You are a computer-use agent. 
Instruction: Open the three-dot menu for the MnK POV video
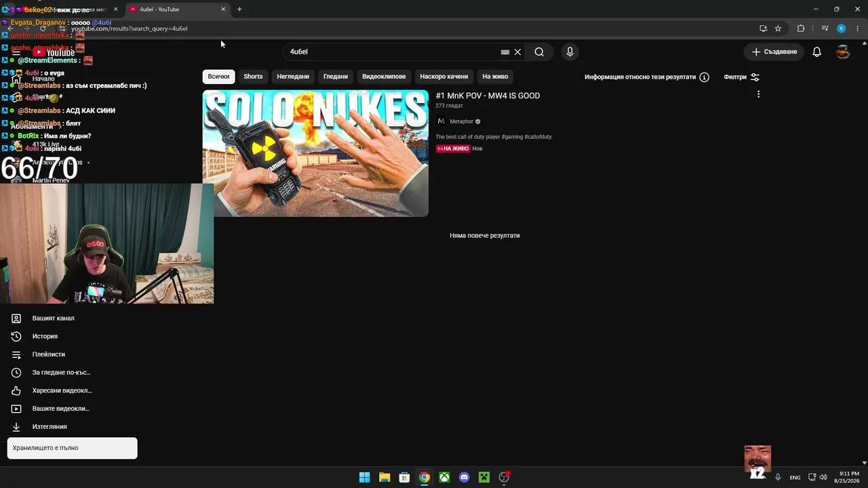758,94
